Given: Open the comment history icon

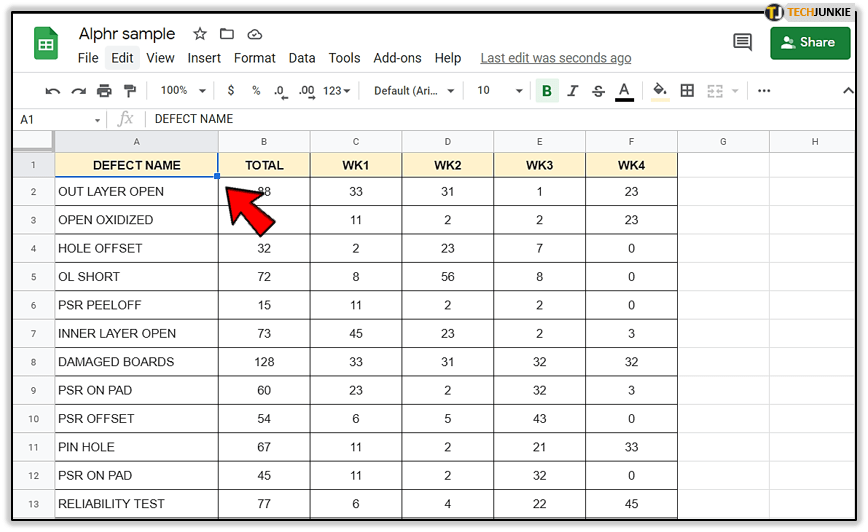Looking at the screenshot, I should 742,42.
